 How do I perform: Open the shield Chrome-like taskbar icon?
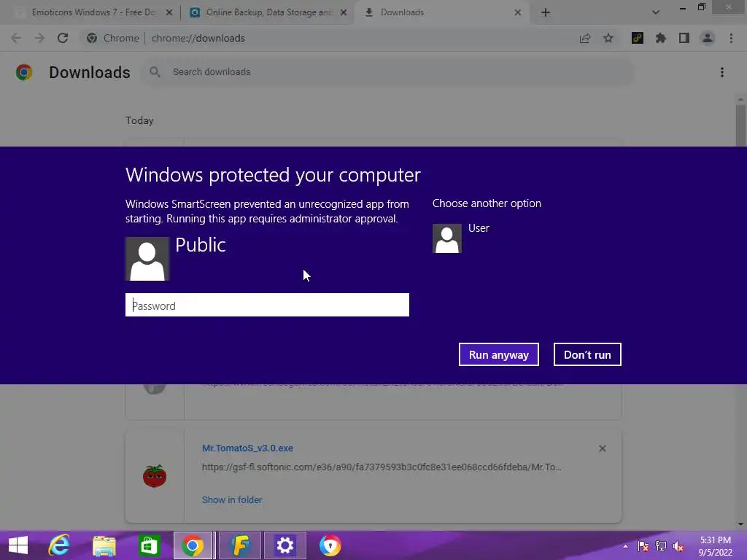pyautogui.click(x=330, y=545)
